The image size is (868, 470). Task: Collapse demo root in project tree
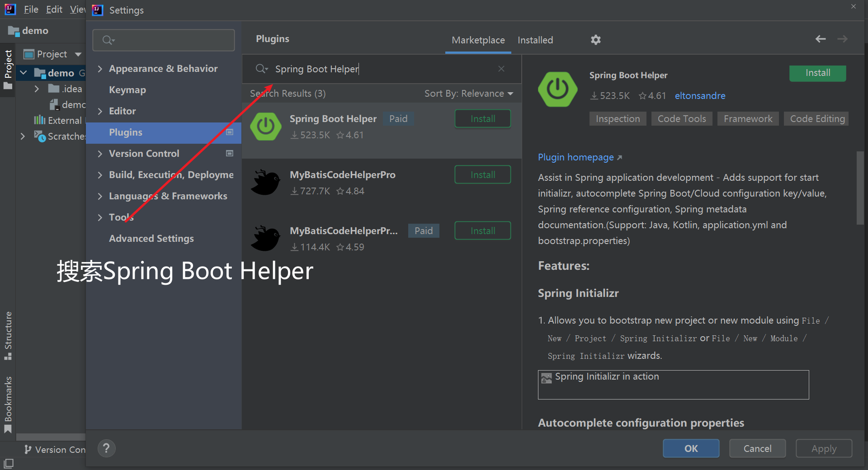click(x=24, y=73)
